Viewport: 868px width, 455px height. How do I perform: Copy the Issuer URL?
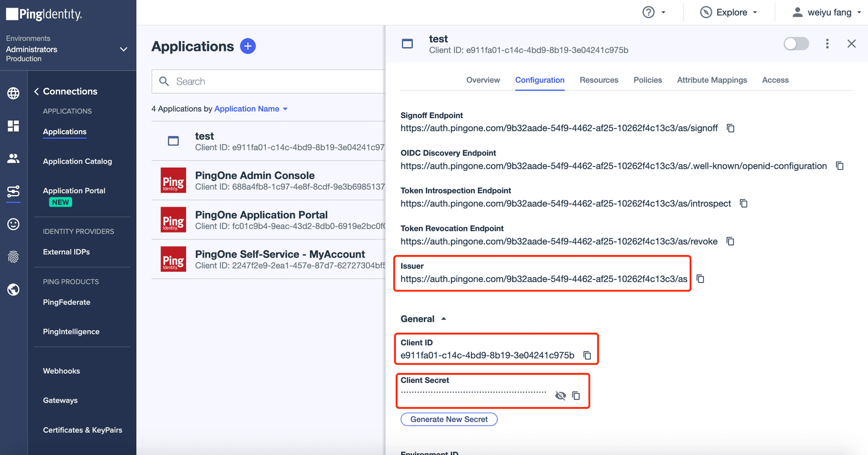tap(700, 279)
